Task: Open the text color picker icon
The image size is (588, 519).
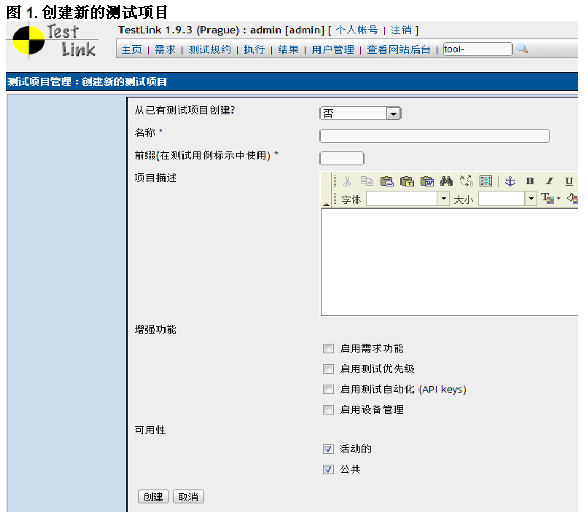Action: coord(550,198)
